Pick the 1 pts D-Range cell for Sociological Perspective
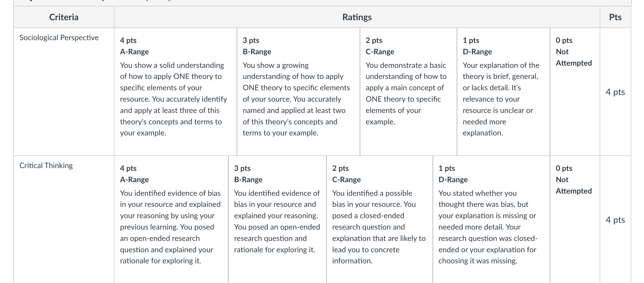 [504, 91]
